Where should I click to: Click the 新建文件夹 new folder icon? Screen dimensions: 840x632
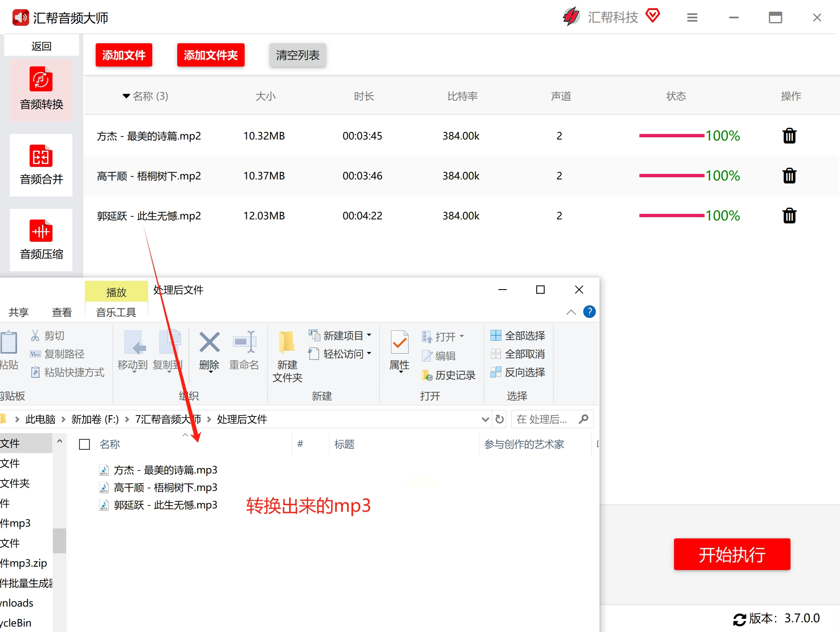[x=287, y=342]
